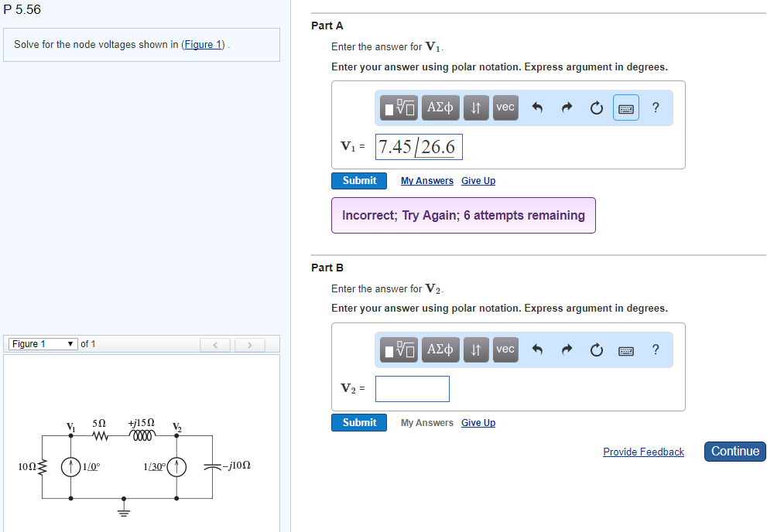The height and width of the screenshot is (532, 767).
Task: Click the Provide Feedback link
Action: 643,452
